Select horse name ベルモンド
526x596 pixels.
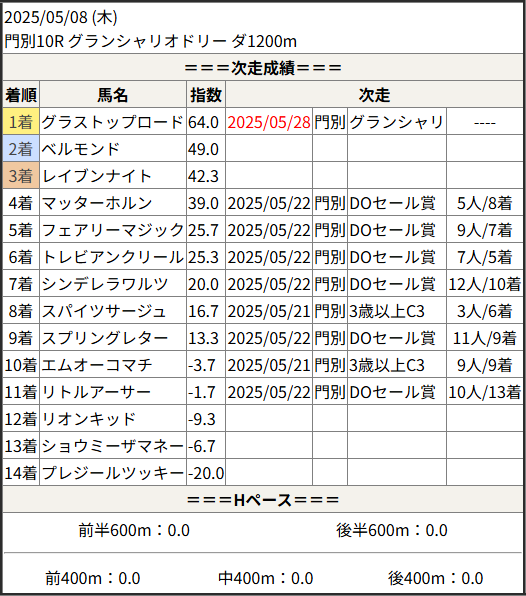(x=81, y=149)
